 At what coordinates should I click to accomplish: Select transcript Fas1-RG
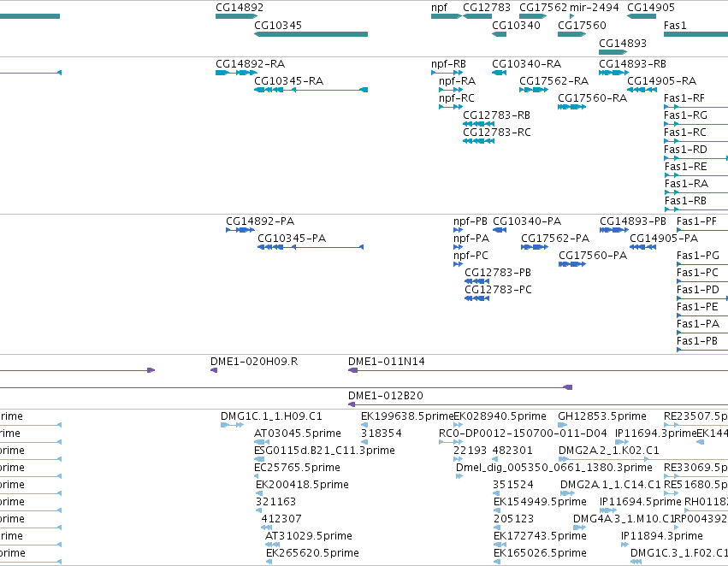click(x=696, y=124)
